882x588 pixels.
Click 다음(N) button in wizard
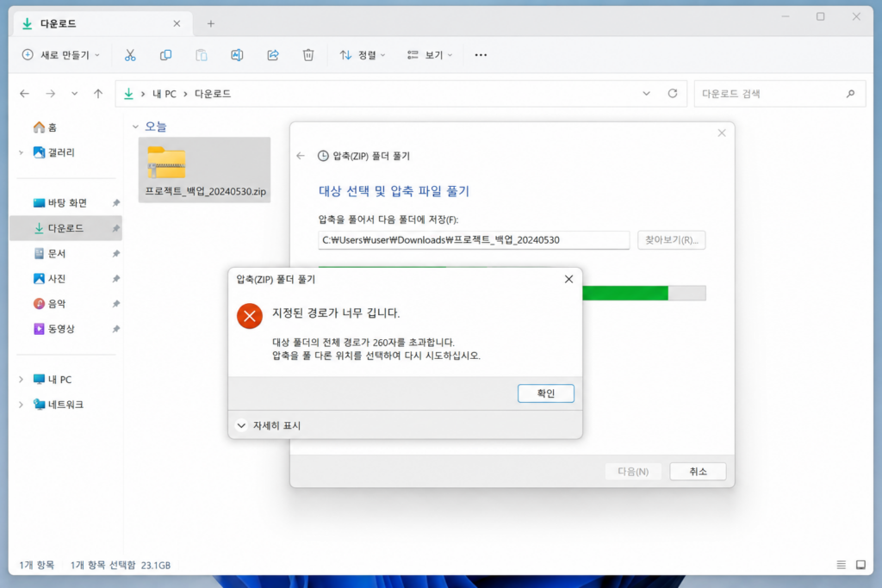633,471
